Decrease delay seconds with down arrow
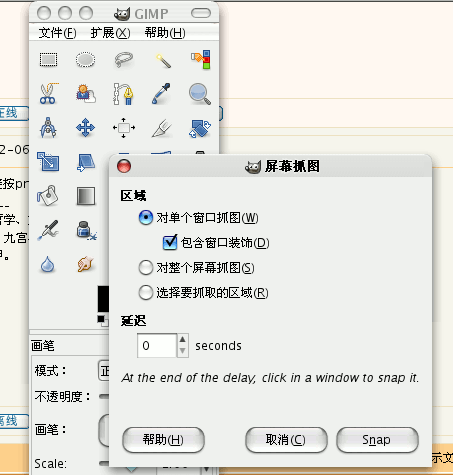Screen dimensions: 453x475 pyautogui.click(x=182, y=351)
